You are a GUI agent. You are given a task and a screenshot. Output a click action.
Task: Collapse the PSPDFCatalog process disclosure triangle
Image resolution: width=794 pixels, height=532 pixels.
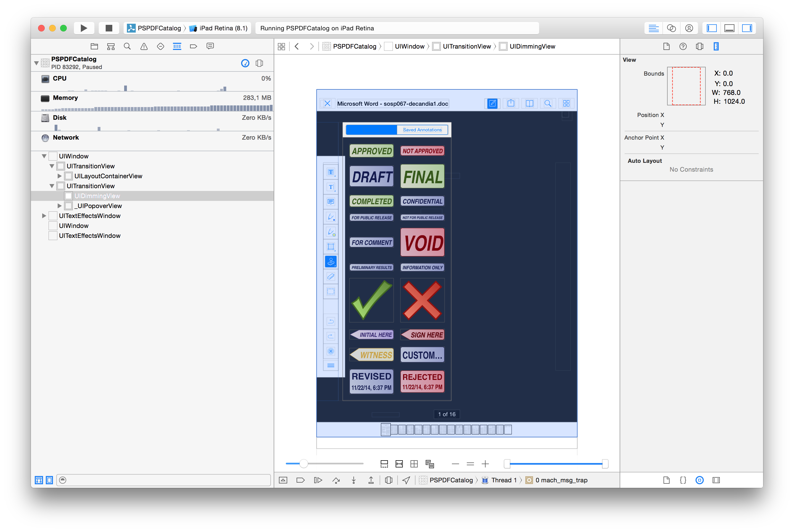coord(36,63)
